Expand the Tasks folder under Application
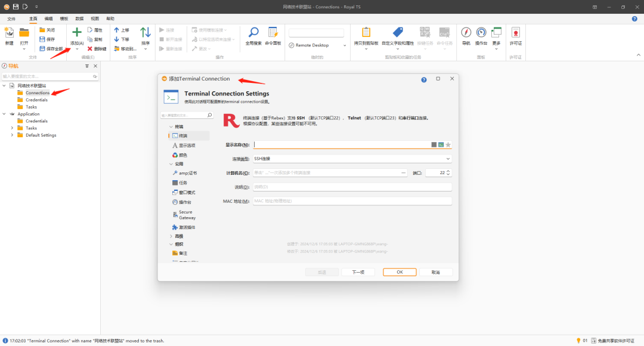 (x=12, y=128)
